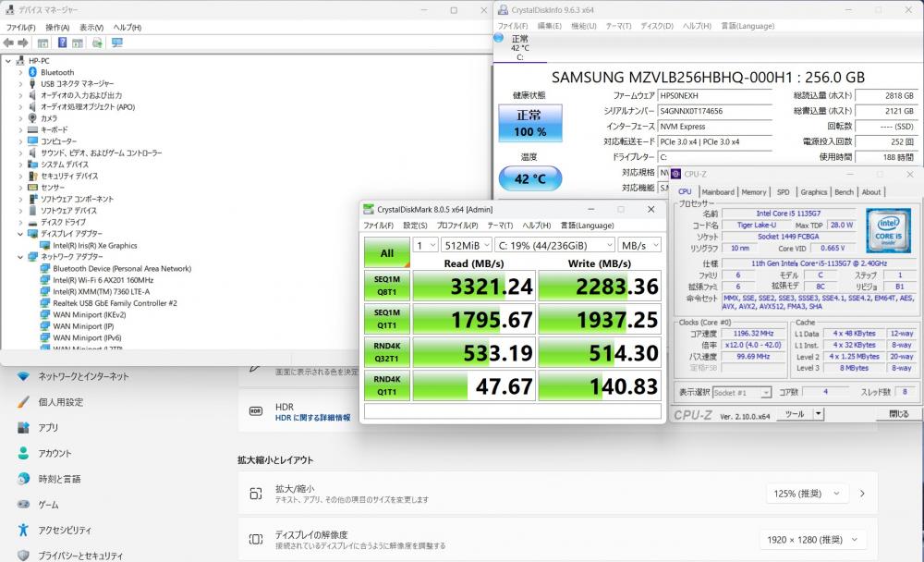Click the 閉じる button in CPU-Z
Screen dimensions: 924x562
[899, 415]
